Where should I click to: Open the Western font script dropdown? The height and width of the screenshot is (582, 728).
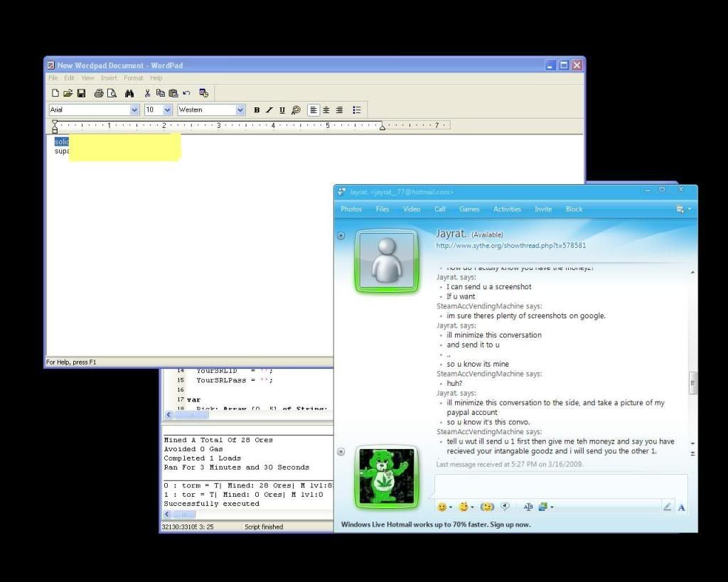(x=240, y=110)
